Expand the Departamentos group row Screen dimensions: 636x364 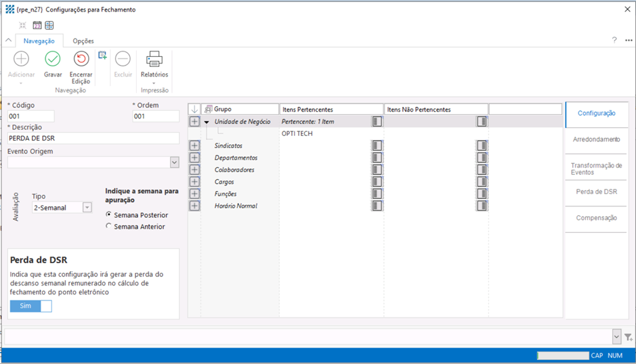194,158
